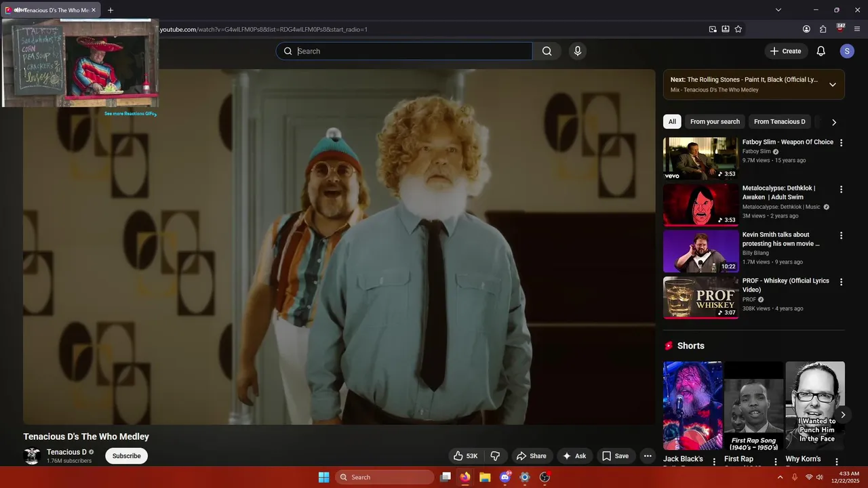
Task: Click the main video player
Action: click(x=339, y=247)
